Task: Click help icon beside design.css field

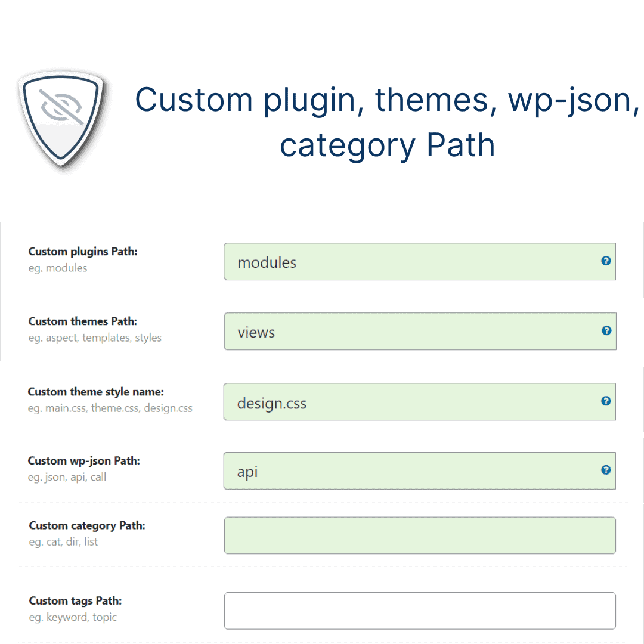Action: (606, 401)
